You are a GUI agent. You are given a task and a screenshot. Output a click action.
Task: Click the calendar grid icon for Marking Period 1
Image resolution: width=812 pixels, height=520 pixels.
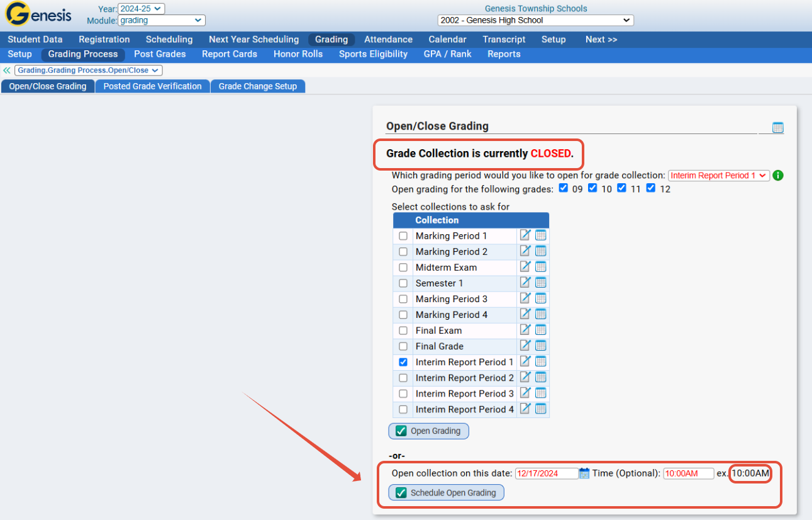click(541, 235)
